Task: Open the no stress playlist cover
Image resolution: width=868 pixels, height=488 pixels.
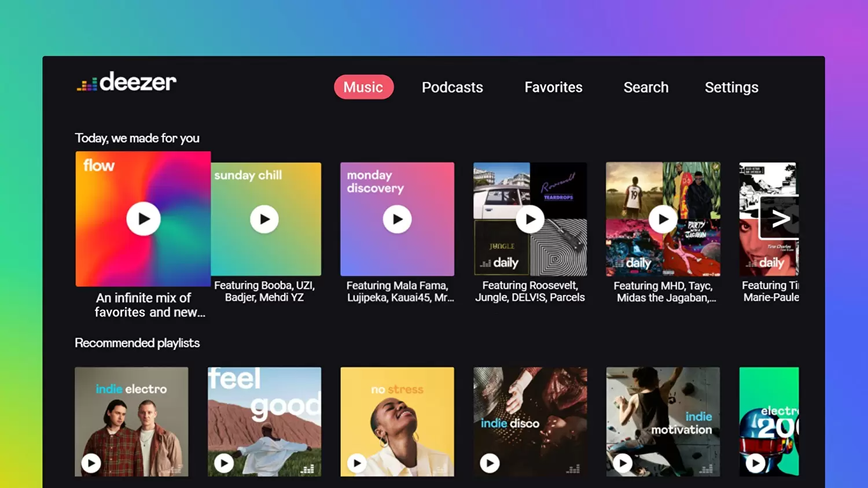Action: [x=398, y=422]
